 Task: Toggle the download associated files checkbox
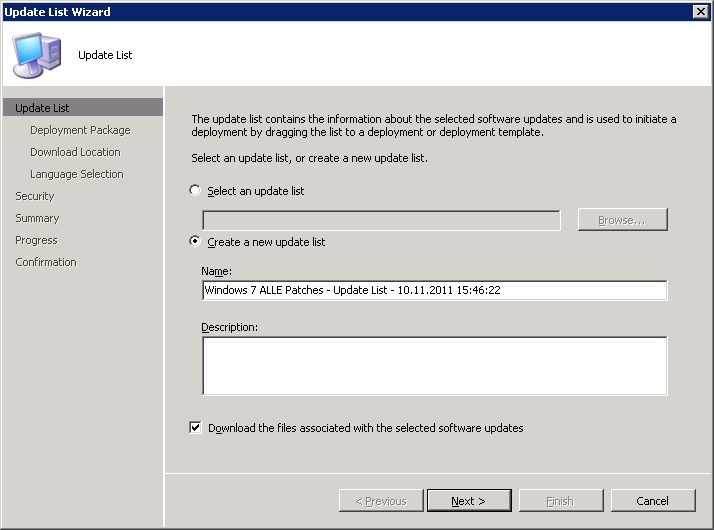(195, 428)
